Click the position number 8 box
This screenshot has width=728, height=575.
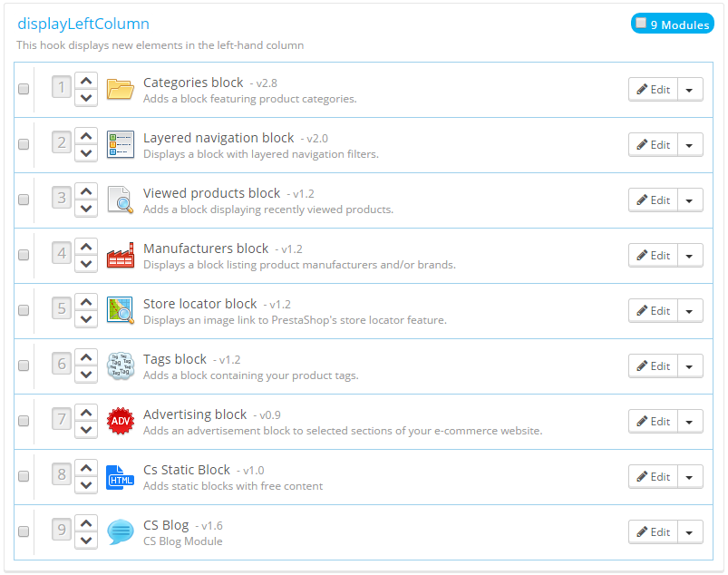(x=62, y=476)
